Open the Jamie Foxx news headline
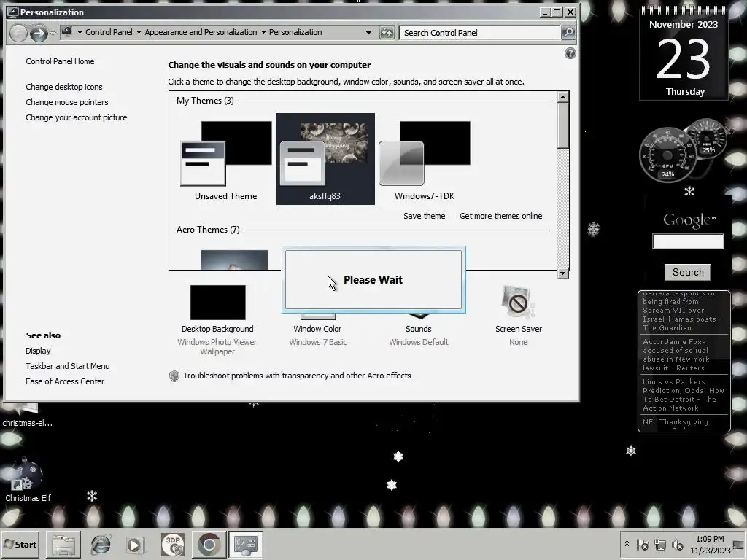747x560 pixels. click(x=684, y=354)
